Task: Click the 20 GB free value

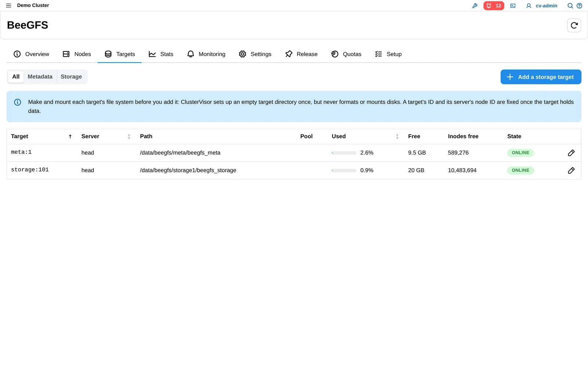Action: pos(416,170)
